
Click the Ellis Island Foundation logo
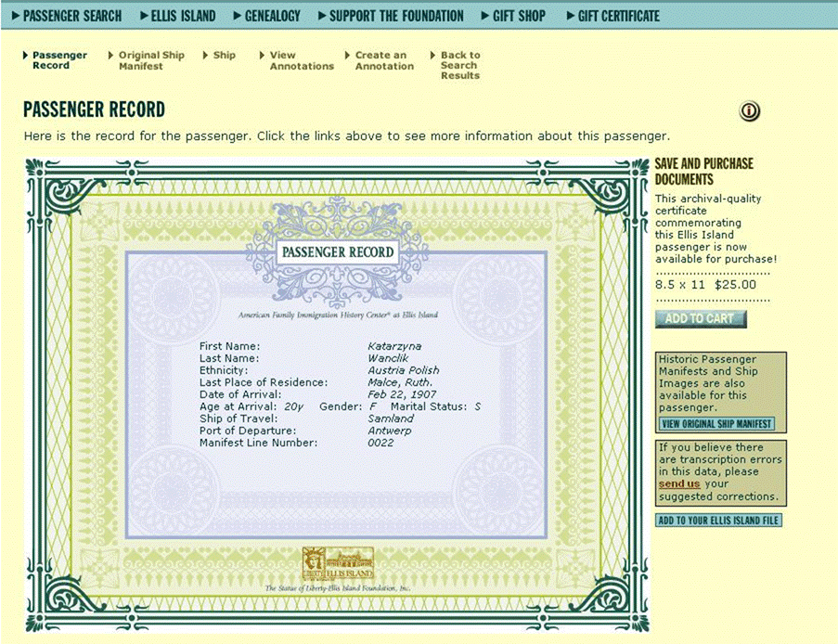coord(338,563)
